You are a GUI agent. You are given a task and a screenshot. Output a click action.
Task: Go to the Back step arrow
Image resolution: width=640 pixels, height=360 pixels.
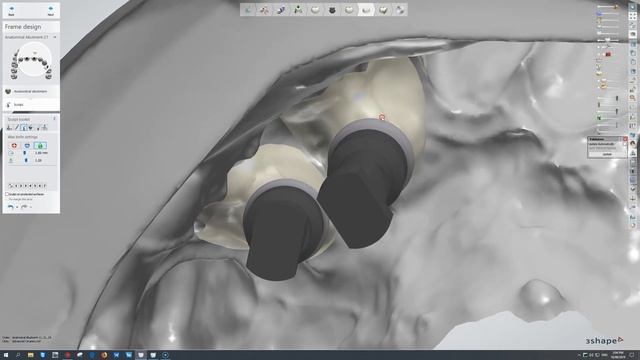tap(11, 10)
